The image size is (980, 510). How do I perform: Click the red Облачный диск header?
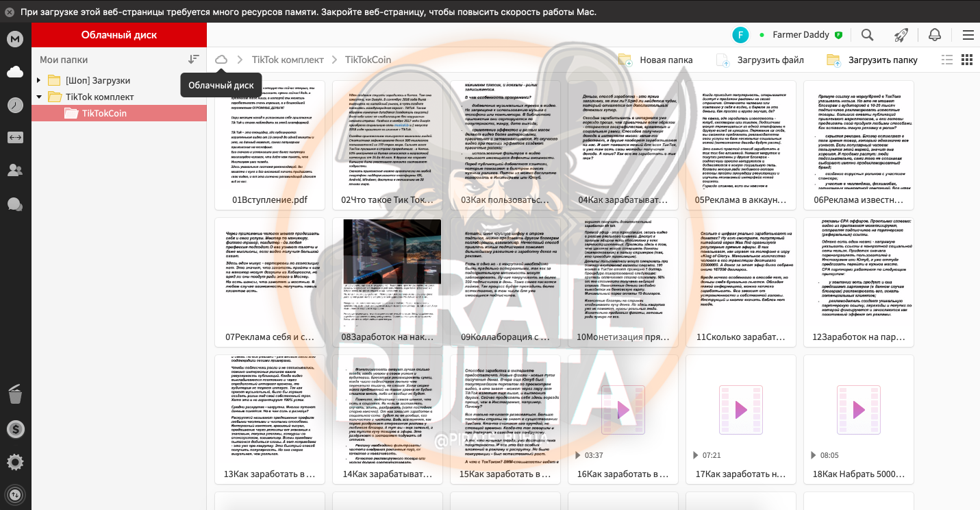click(119, 35)
